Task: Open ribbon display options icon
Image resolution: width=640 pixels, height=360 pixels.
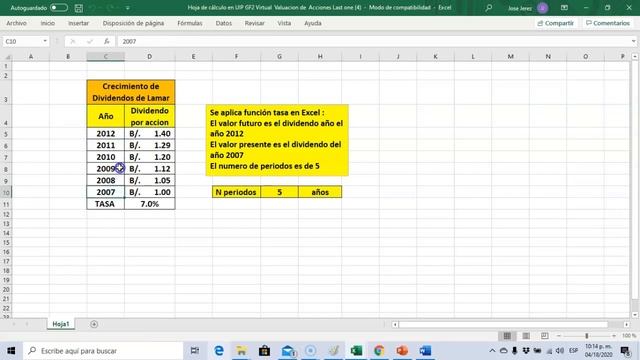Action: (564, 8)
